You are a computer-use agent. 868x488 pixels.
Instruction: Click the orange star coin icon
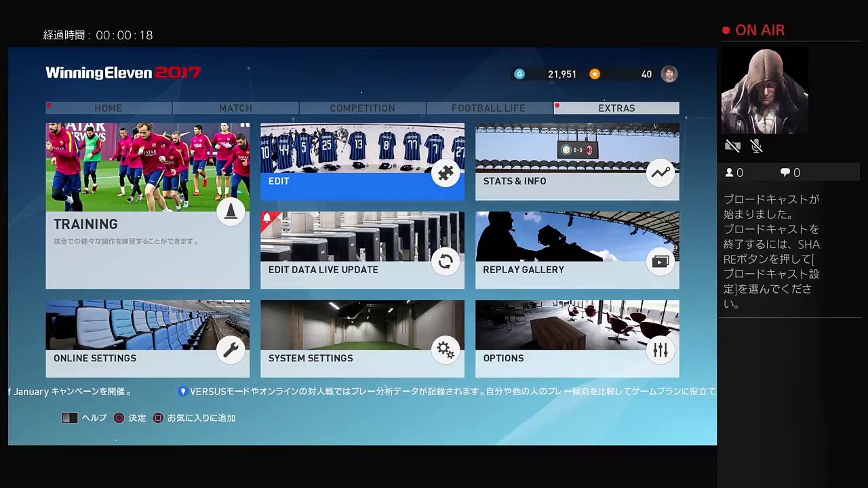(595, 75)
